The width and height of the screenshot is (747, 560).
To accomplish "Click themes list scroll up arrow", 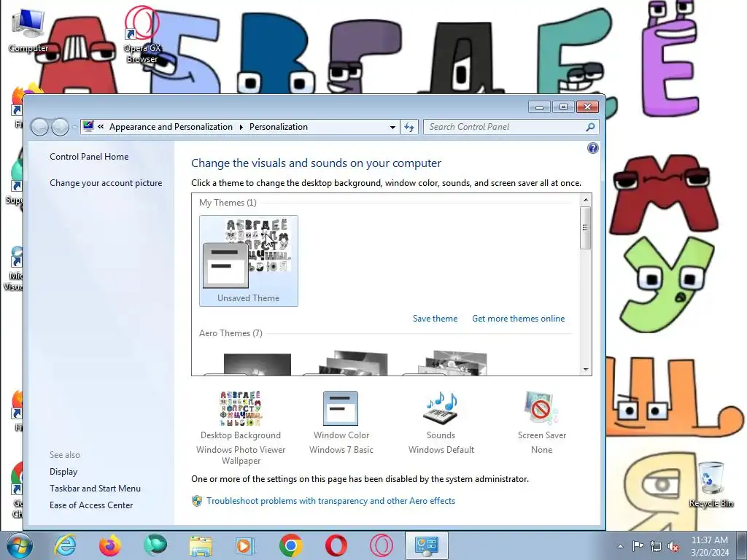I will (586, 200).
